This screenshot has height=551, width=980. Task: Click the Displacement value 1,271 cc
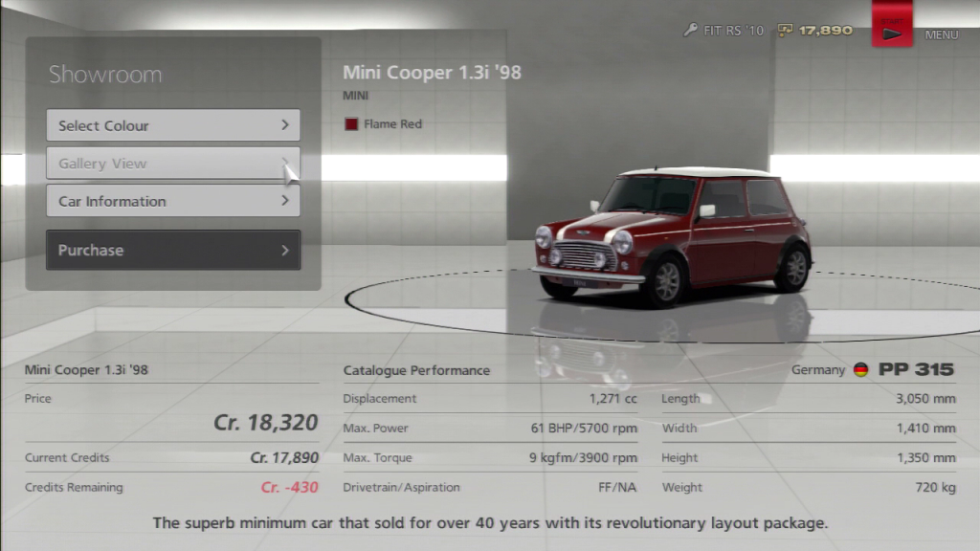pyautogui.click(x=613, y=399)
